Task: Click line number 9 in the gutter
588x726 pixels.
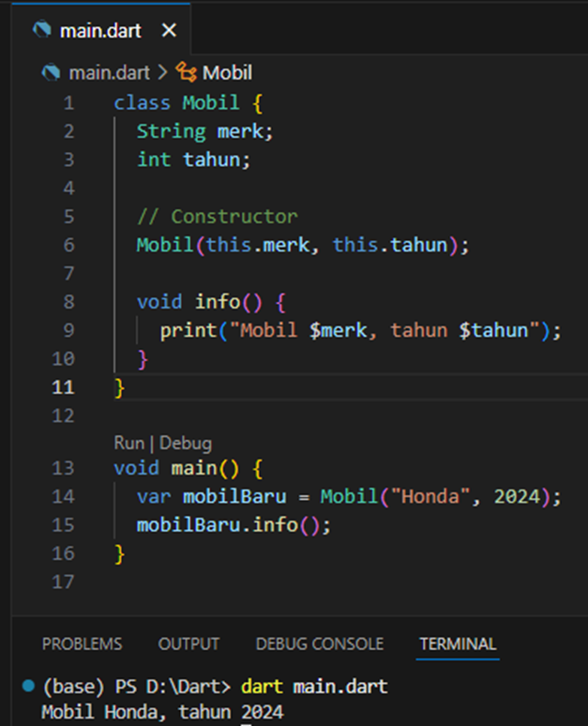Action: pos(65,330)
